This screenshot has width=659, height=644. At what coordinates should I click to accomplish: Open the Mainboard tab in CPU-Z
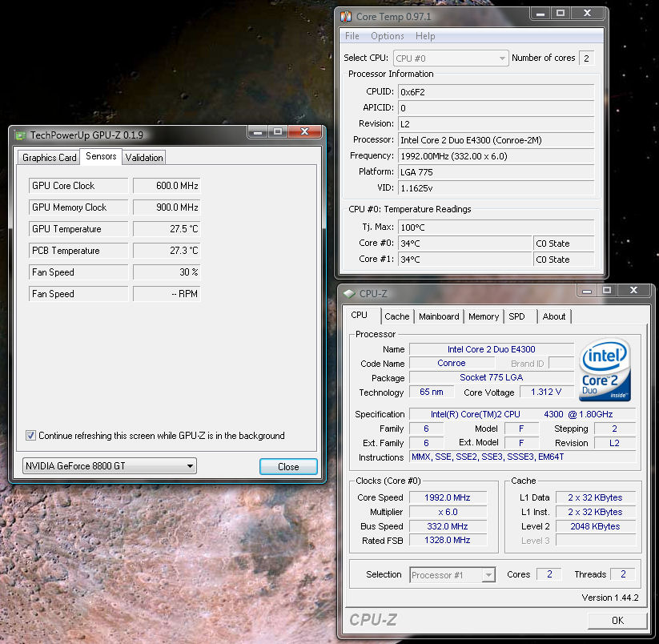(439, 316)
